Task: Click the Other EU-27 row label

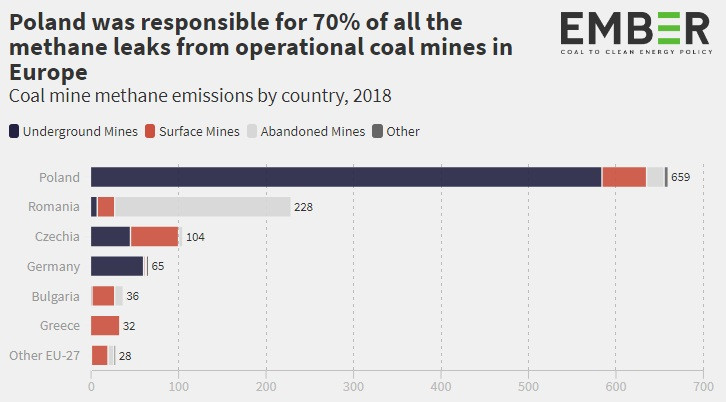Action: 44,356
